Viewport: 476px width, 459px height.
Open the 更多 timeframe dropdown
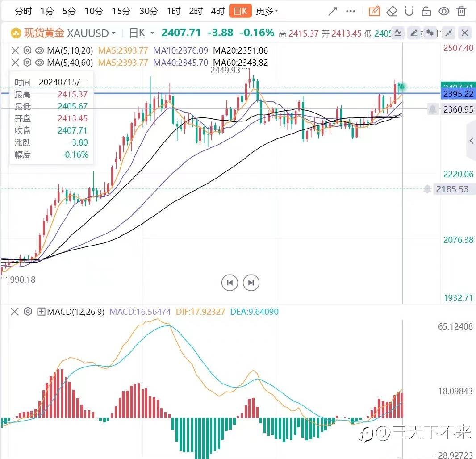267,11
